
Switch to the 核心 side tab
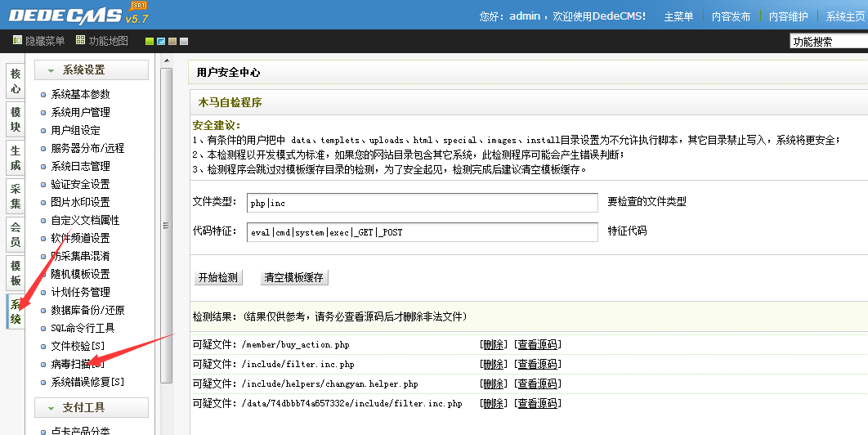coord(16,81)
